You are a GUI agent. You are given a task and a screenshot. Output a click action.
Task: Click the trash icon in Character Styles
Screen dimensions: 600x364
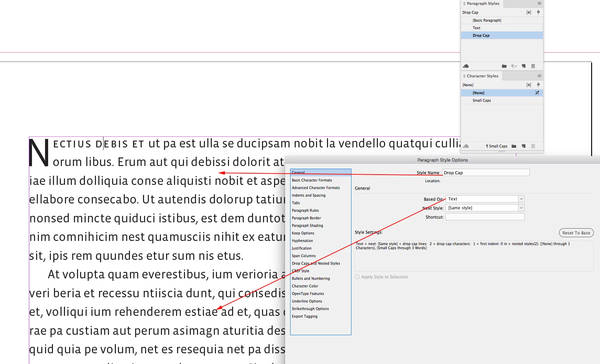point(533,146)
